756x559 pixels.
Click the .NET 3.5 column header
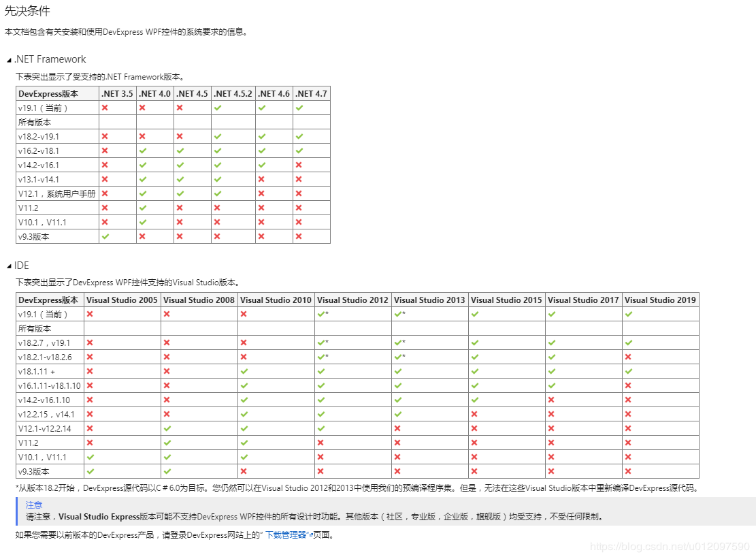(x=117, y=93)
